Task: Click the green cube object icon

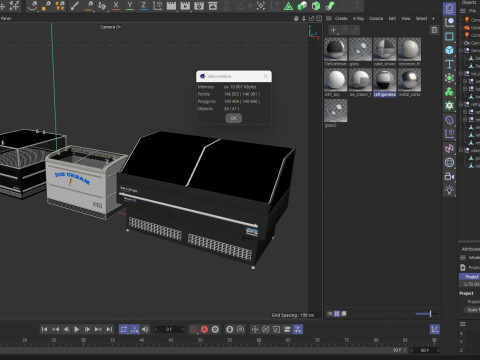Action: [316, 6]
